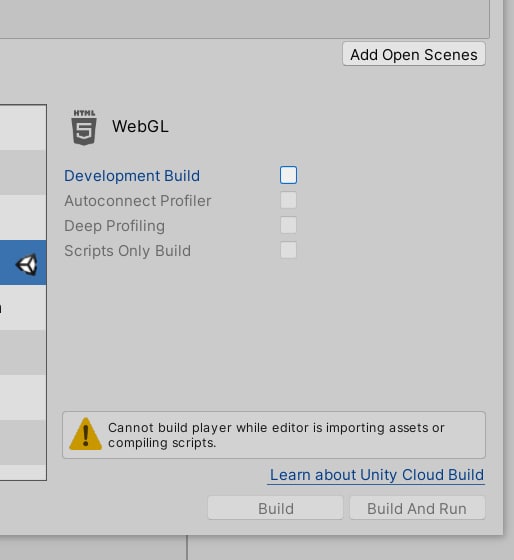Open Learn about Unity Cloud Build link
The height and width of the screenshot is (560, 514).
(x=376, y=475)
